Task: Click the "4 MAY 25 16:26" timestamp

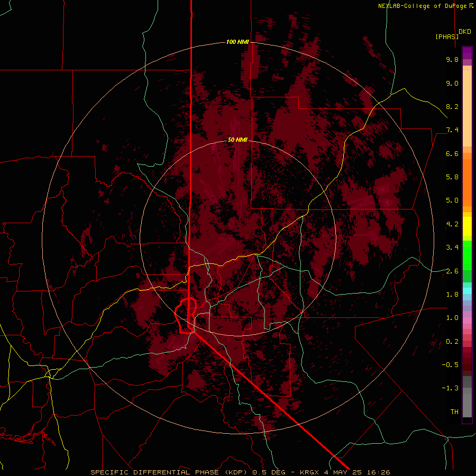Action: tap(357, 472)
